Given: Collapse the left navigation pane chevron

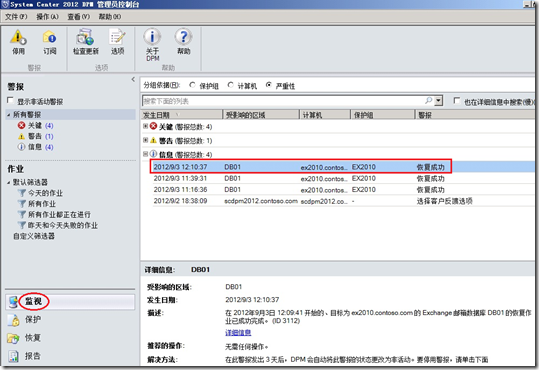Looking at the screenshot, I should coord(133,79).
